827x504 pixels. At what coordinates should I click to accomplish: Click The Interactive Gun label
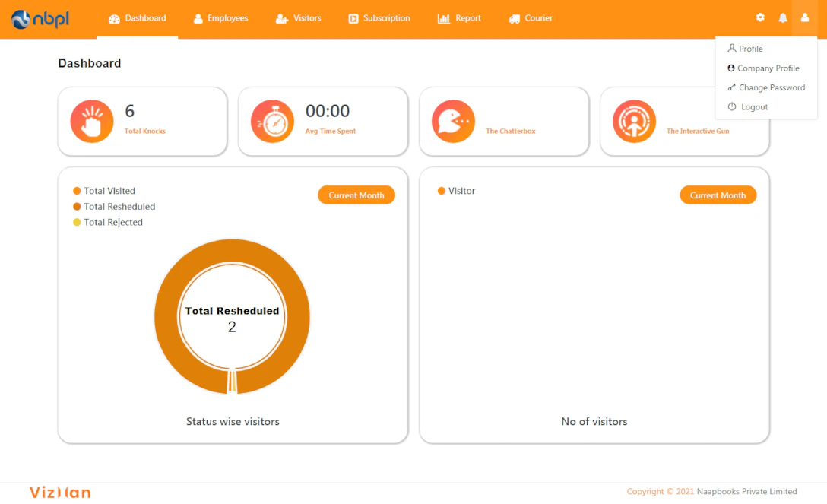point(698,132)
